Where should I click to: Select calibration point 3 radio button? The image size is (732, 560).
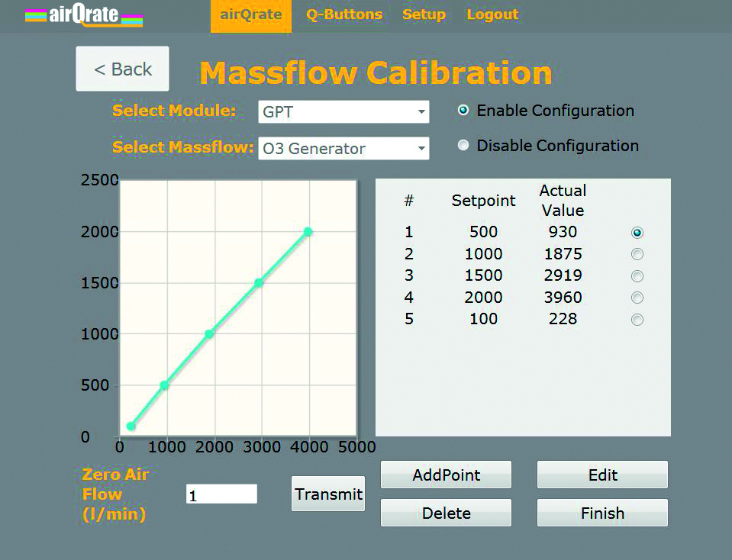637,275
